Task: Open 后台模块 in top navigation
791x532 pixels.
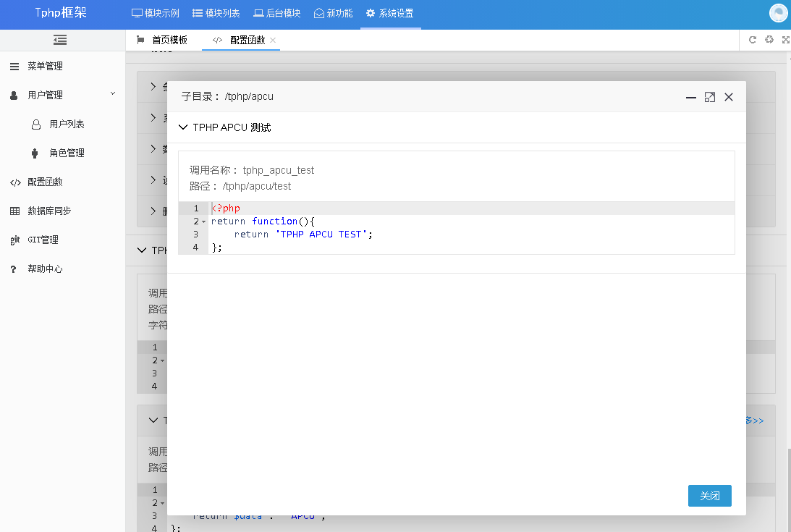Action: click(x=277, y=14)
